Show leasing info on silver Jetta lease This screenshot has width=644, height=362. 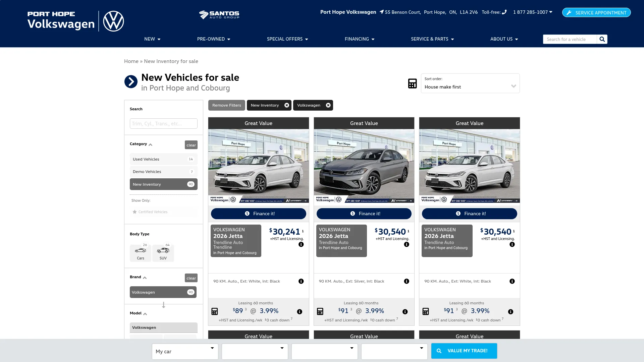405,312
